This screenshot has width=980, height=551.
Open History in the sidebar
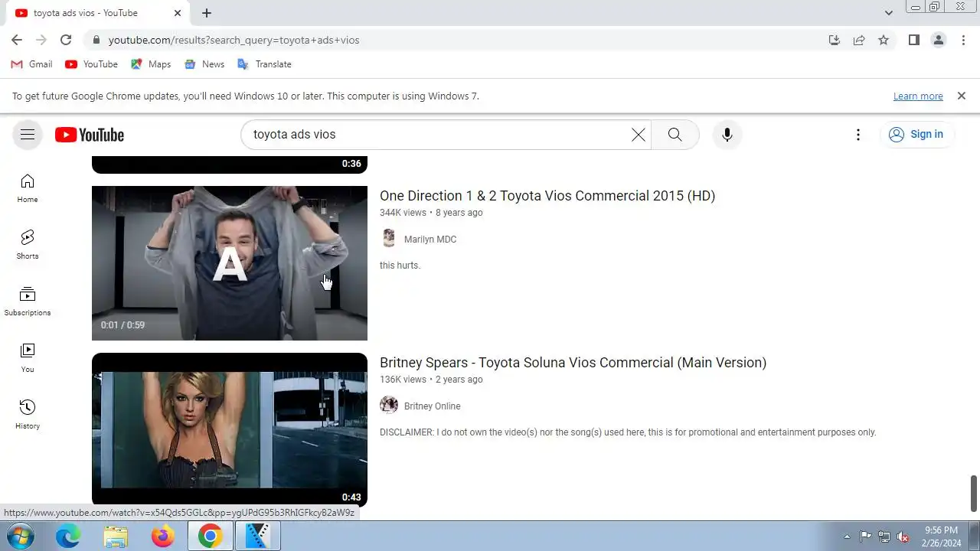coord(28,415)
